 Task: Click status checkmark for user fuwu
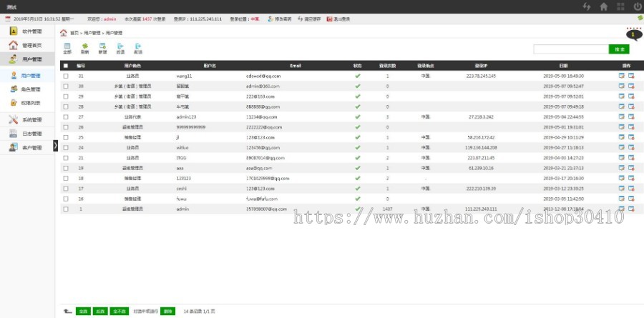(358, 199)
